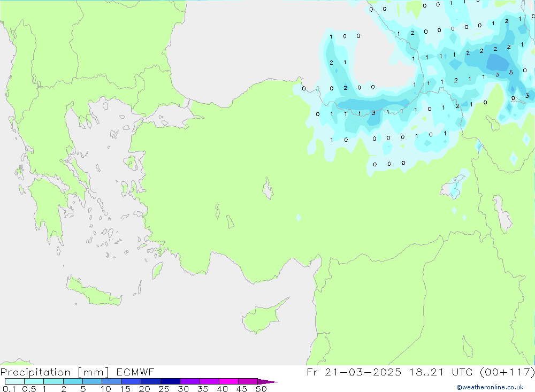Click the legend label '20'
535x392 pixels.
(144, 389)
